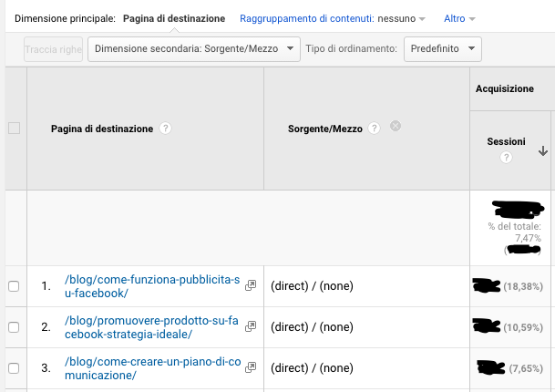Check the checkbox for row 1
Viewport: 555px width, 392px height.
coord(14,286)
